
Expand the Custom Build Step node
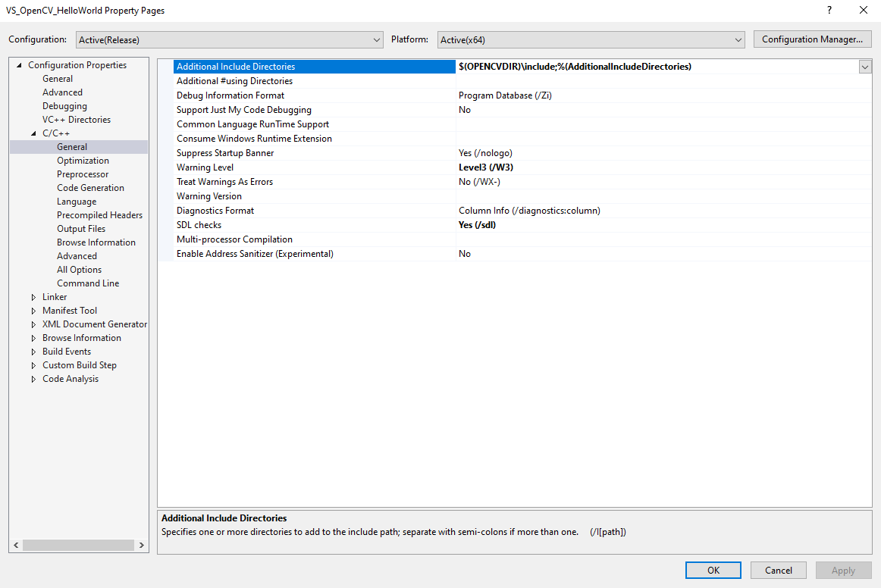point(33,365)
